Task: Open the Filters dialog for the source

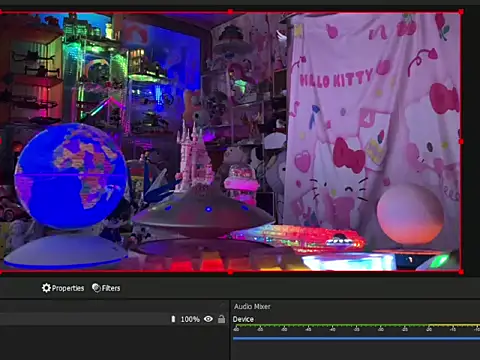Action: (x=106, y=288)
